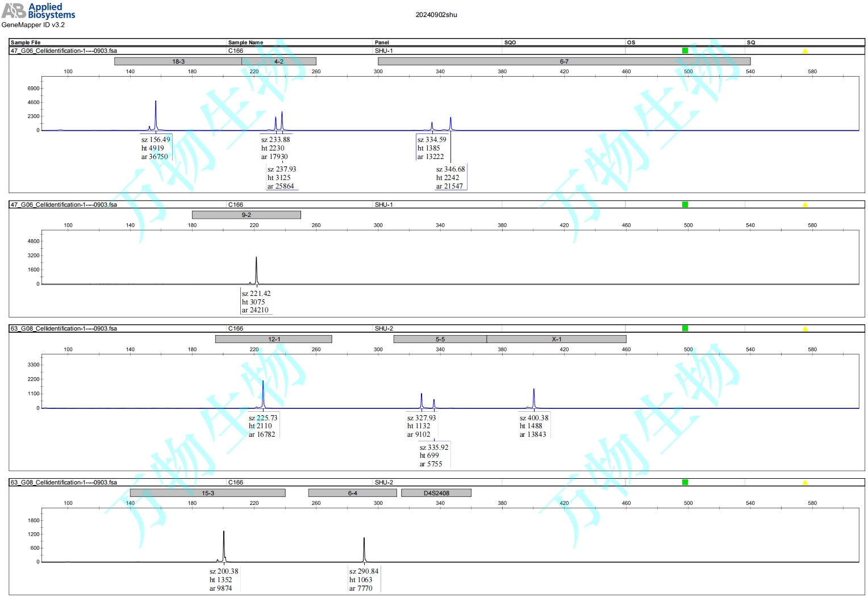Image resolution: width=868 pixels, height=610 pixels.
Task: Click yellow SQ triangle above the 9-2 marker plot
Action: point(805,204)
